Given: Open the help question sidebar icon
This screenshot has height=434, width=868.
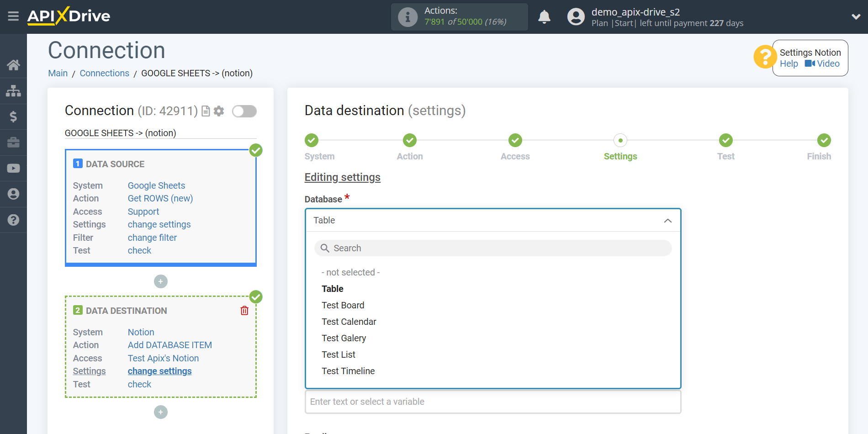Looking at the screenshot, I should 13,220.
